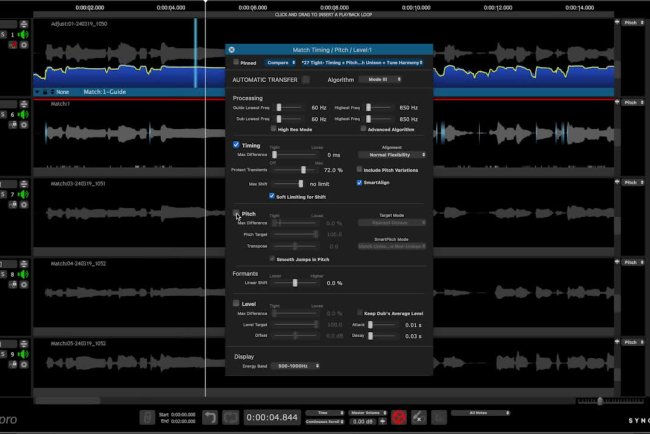The height and width of the screenshot is (434, 650).
Task: Open the All Notes dropdown in transport bar
Action: (x=480, y=413)
